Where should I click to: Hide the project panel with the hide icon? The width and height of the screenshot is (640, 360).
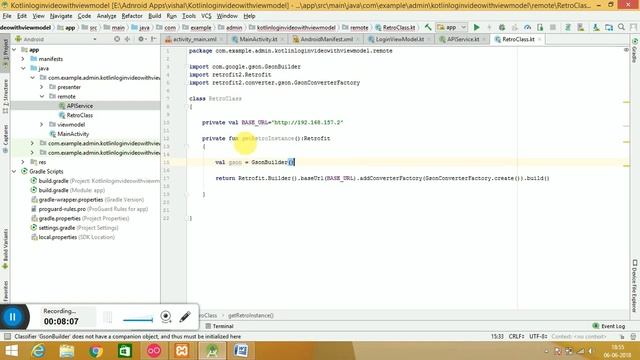(x=153, y=39)
